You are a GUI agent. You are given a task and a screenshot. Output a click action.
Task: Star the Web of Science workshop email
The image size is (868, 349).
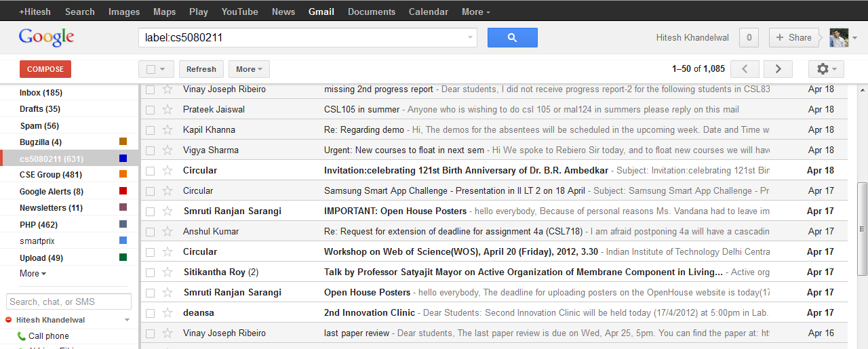click(x=167, y=252)
